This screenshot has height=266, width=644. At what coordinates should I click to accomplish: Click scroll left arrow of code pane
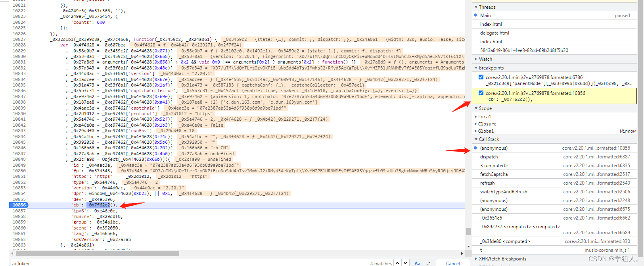(x=12, y=253)
